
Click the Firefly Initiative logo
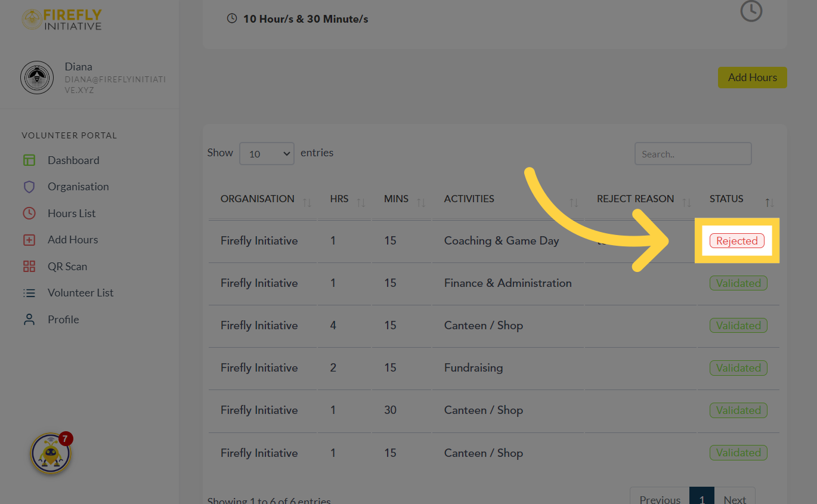coord(61,19)
